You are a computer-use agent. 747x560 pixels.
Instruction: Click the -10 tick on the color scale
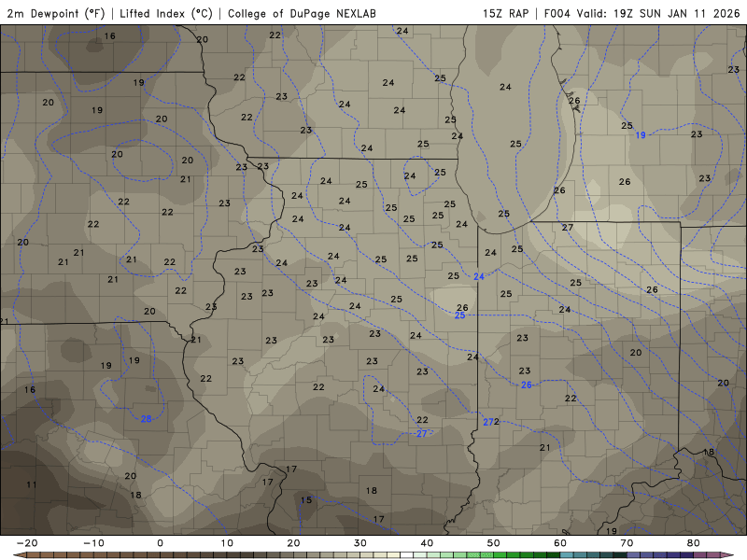coord(93,543)
